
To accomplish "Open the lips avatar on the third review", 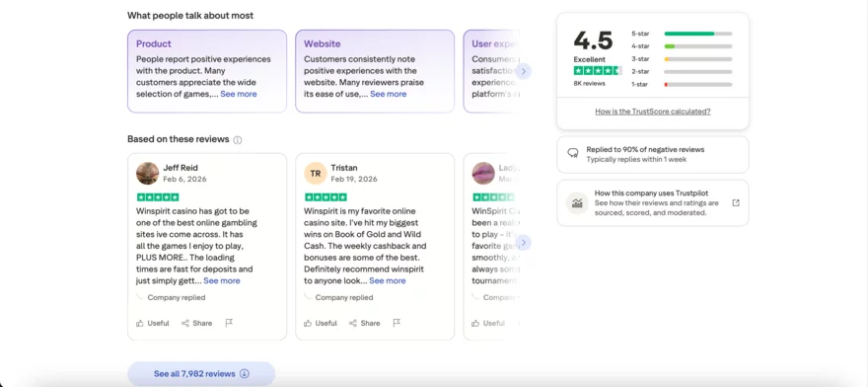I will pyautogui.click(x=482, y=173).
